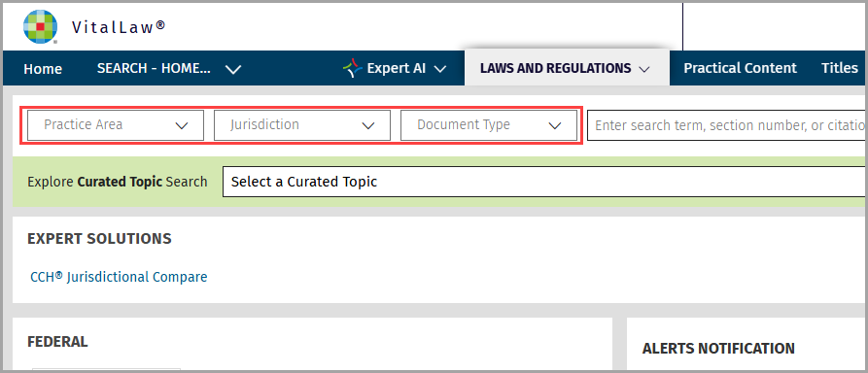Click the FEDERAL section heading
The height and width of the screenshot is (373, 868).
tap(57, 342)
